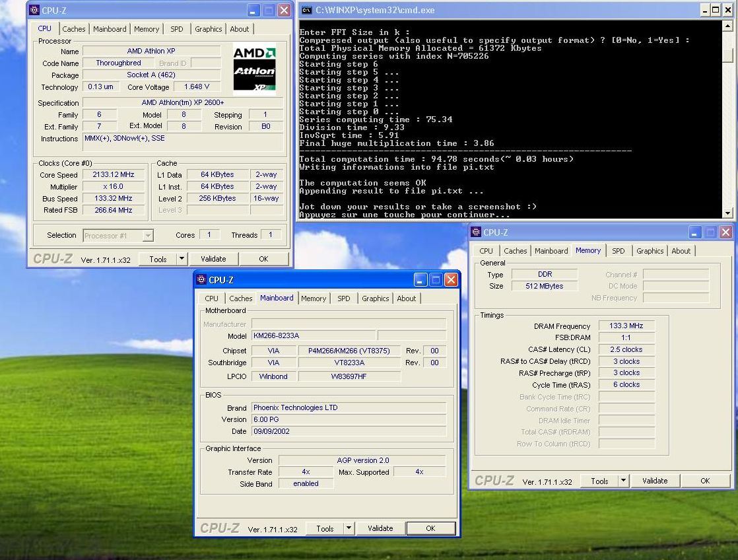
Task: Click the Tools button in the CPU window
Action: (x=158, y=259)
